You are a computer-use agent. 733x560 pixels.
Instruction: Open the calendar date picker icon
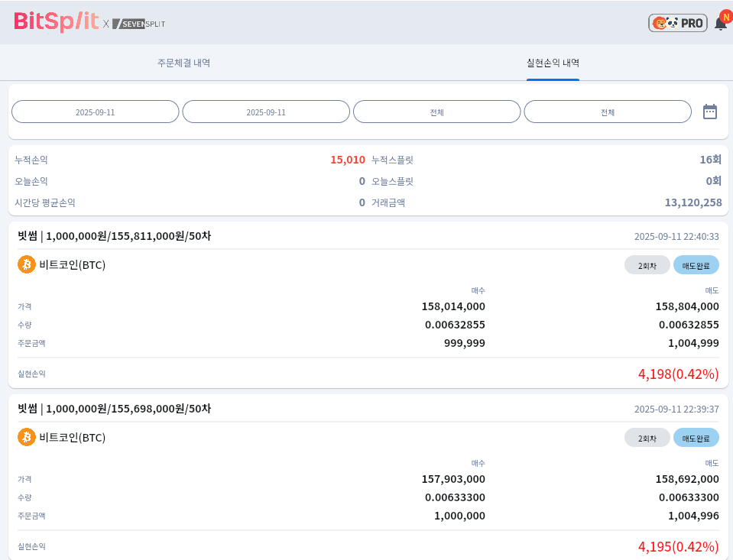point(710,112)
